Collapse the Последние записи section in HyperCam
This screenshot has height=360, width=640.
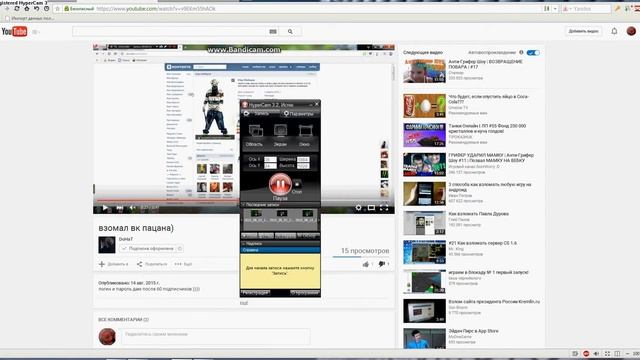pos(243,204)
